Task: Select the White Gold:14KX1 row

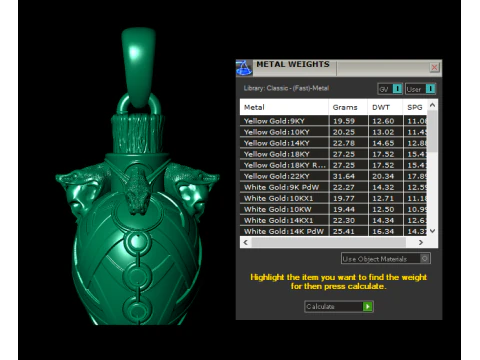Action: click(x=333, y=220)
